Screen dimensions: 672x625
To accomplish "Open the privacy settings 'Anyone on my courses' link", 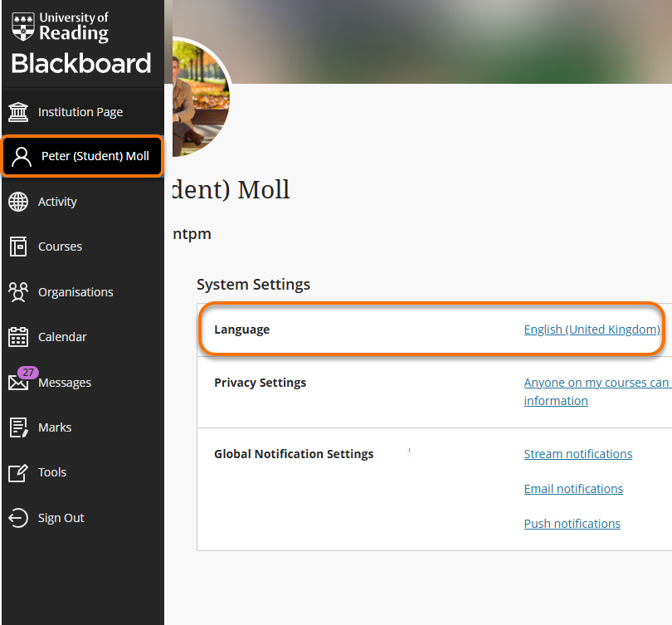I will (596, 383).
